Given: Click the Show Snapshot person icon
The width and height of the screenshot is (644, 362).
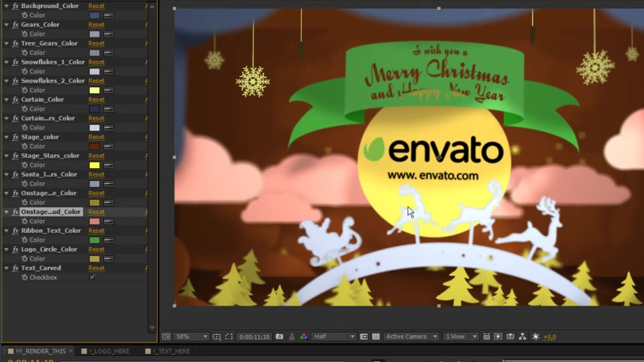Looking at the screenshot, I should 292,337.
